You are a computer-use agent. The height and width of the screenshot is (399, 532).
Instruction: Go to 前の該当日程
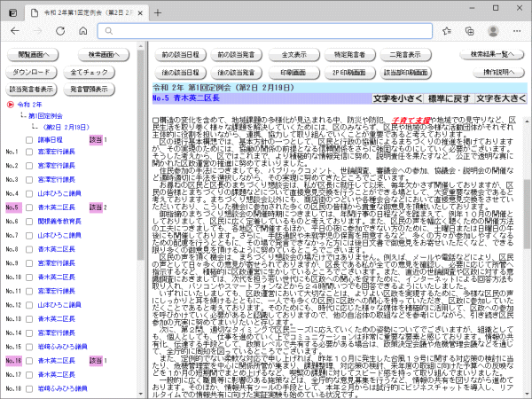180,55
